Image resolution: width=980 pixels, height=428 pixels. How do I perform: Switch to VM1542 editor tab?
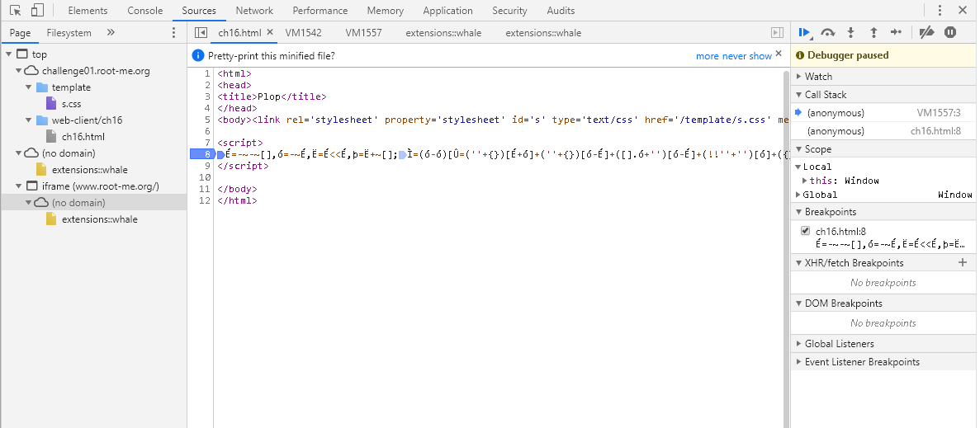click(x=303, y=32)
